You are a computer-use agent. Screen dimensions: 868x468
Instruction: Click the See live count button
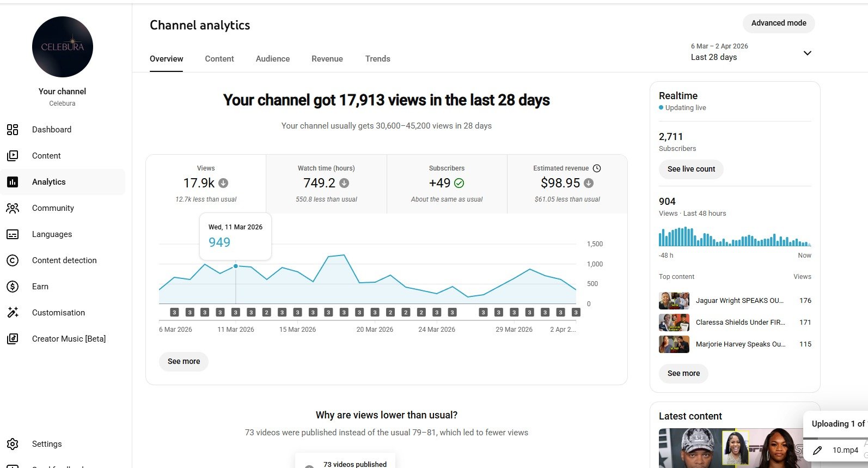point(691,169)
